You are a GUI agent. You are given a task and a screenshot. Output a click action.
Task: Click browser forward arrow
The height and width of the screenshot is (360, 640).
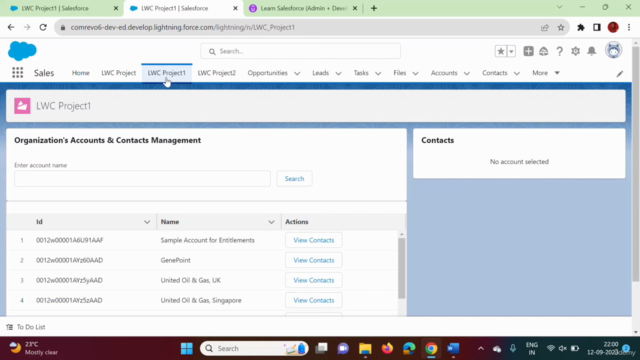click(x=27, y=27)
